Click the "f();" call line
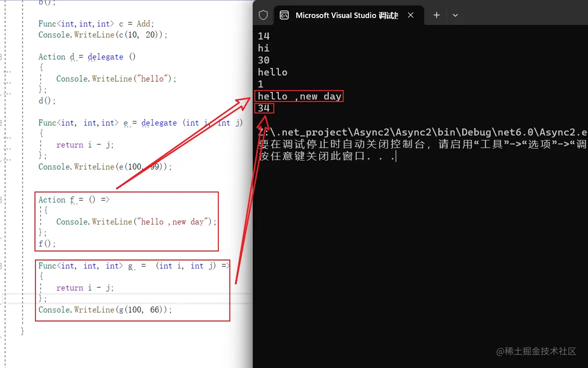This screenshot has width=588, height=368. pyautogui.click(x=47, y=243)
